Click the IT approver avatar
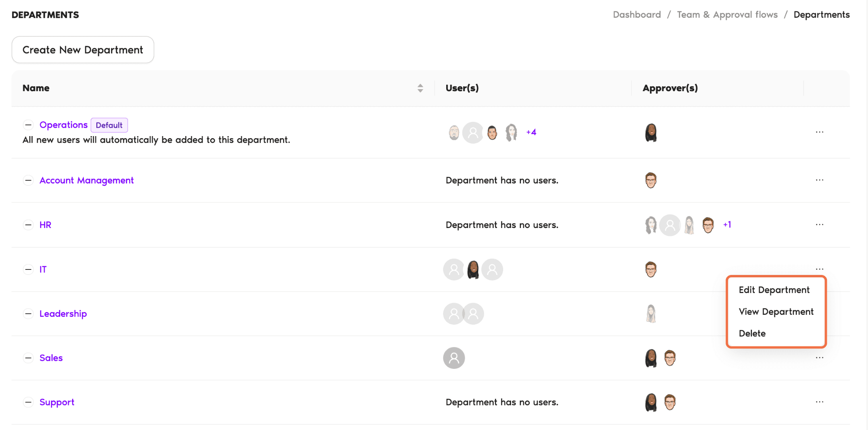This screenshot has height=430, width=868. 651,269
